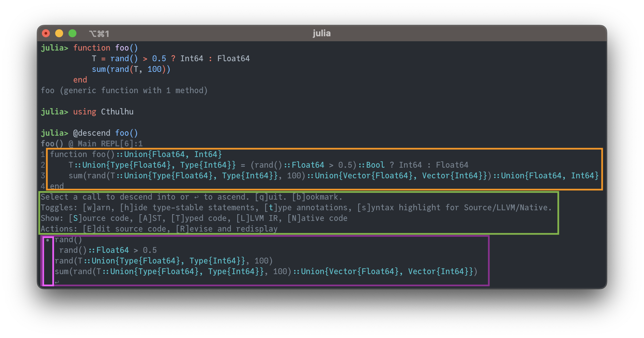Screen dimensions: 644x338
Task: Click the yellow minimize window button
Action: tap(59, 33)
